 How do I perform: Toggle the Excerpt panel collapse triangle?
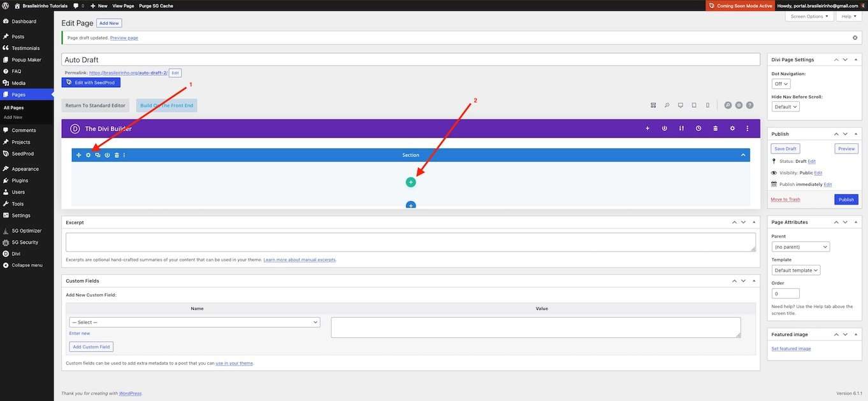click(x=754, y=222)
